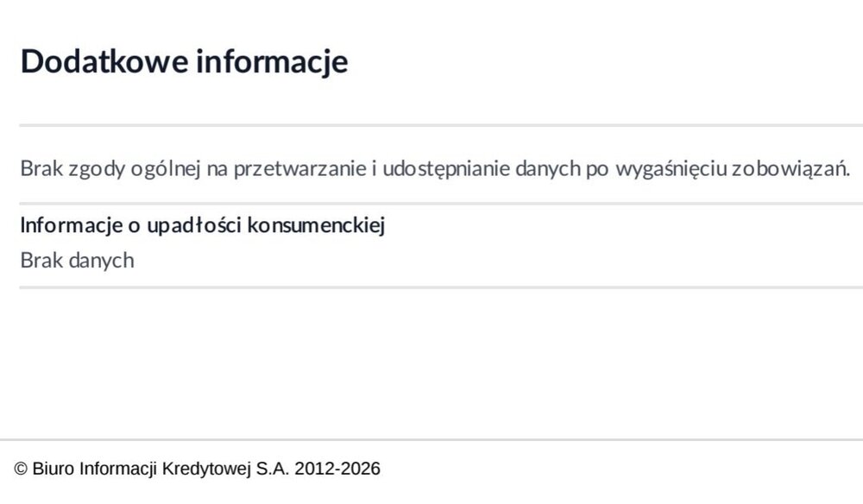Click the "2012-2026" year range in the footer
The width and height of the screenshot is (863, 504).
click(337, 469)
